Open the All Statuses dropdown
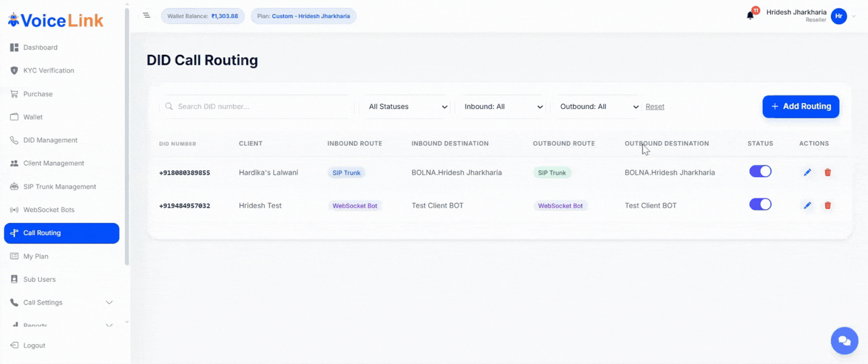868x364 pixels. [406, 107]
